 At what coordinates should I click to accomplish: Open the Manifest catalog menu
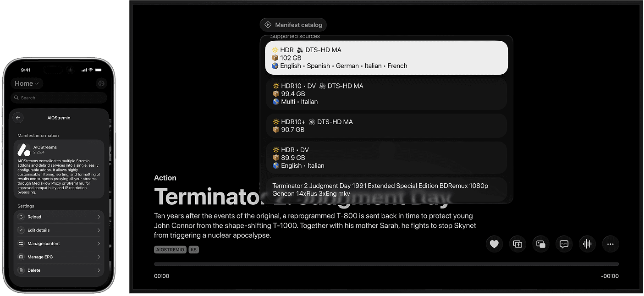(293, 25)
